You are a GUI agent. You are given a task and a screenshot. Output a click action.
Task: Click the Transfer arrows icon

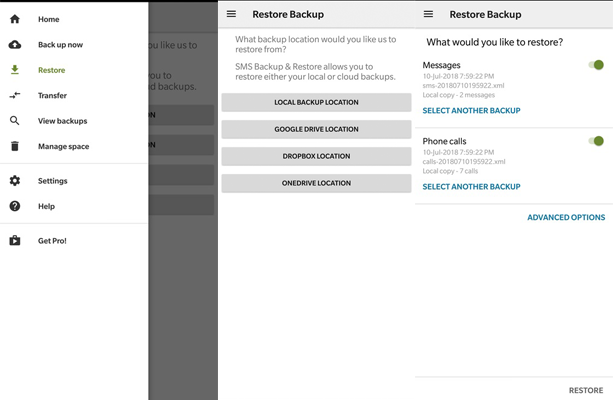(x=15, y=96)
